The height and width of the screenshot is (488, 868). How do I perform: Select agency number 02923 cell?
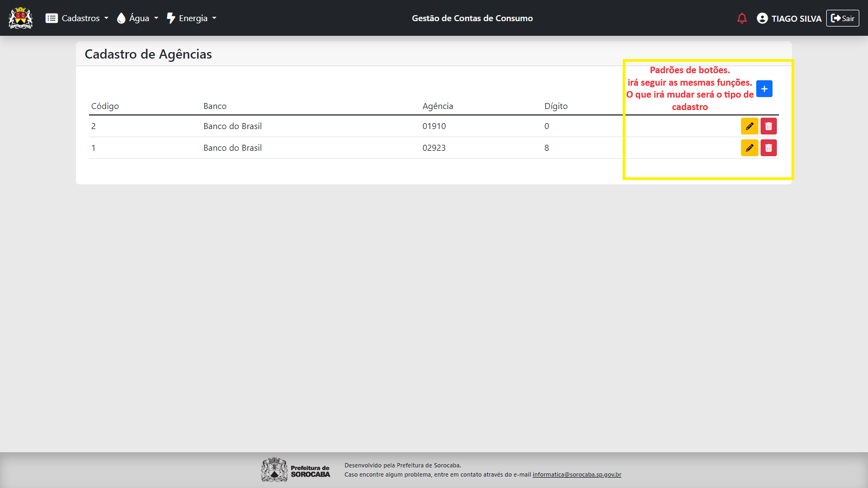(x=434, y=148)
